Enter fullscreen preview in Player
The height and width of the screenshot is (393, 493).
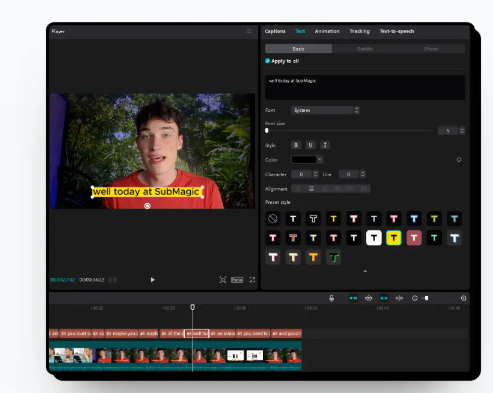click(x=252, y=280)
